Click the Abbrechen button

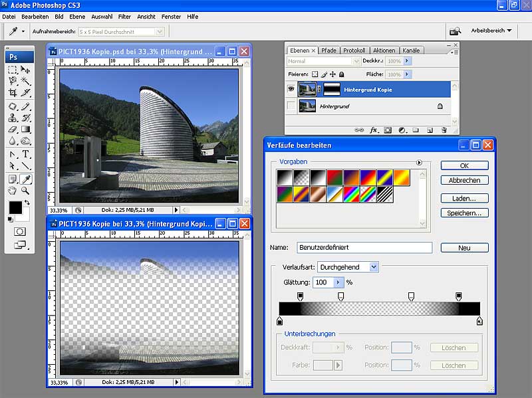coord(464,180)
